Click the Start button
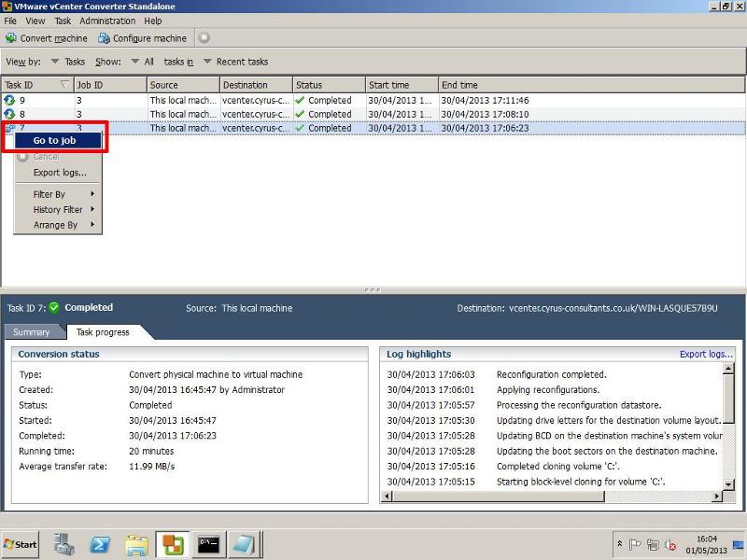747x560 pixels. tap(20, 544)
